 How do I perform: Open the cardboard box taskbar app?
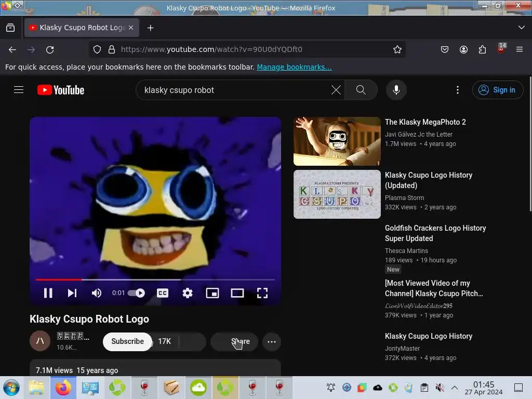[x=171, y=388]
